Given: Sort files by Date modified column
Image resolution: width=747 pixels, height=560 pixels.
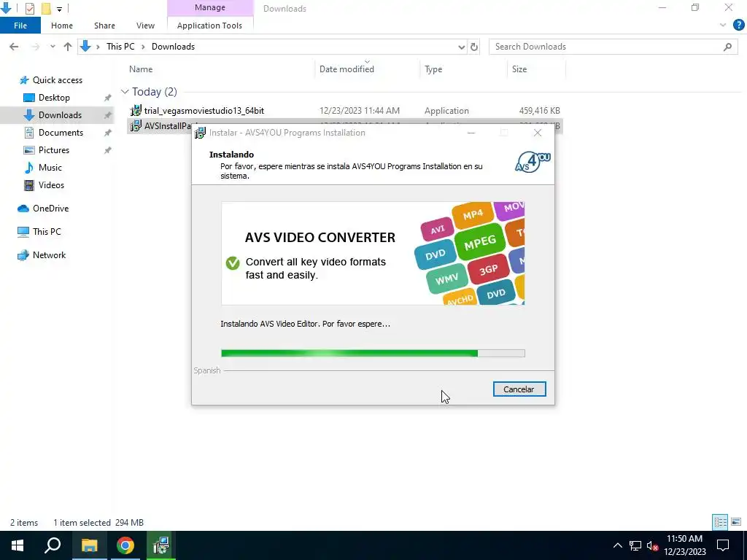Looking at the screenshot, I should click(x=347, y=69).
